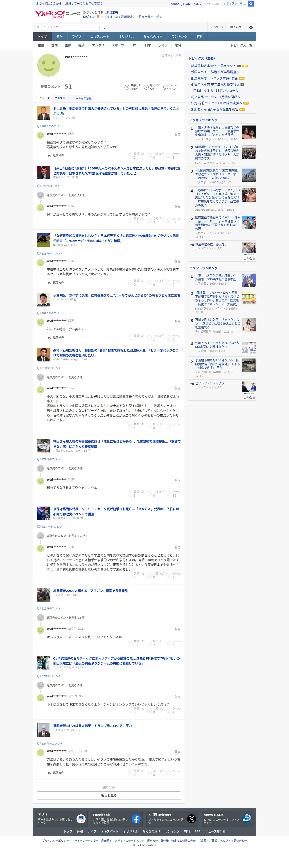Open the Facebook icon in footer
This screenshot has width=289, height=868.
pos(136,818)
